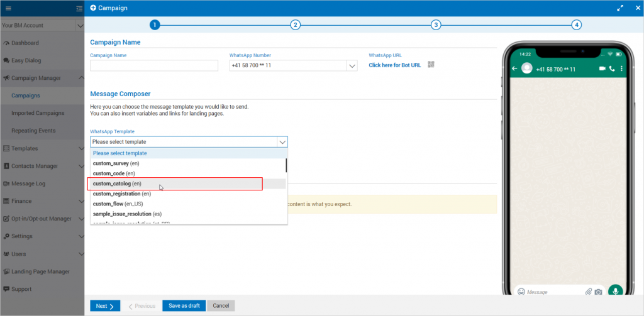The width and height of the screenshot is (644, 316).
Task: Click the attachment paperclip icon in preview
Action: (x=589, y=291)
